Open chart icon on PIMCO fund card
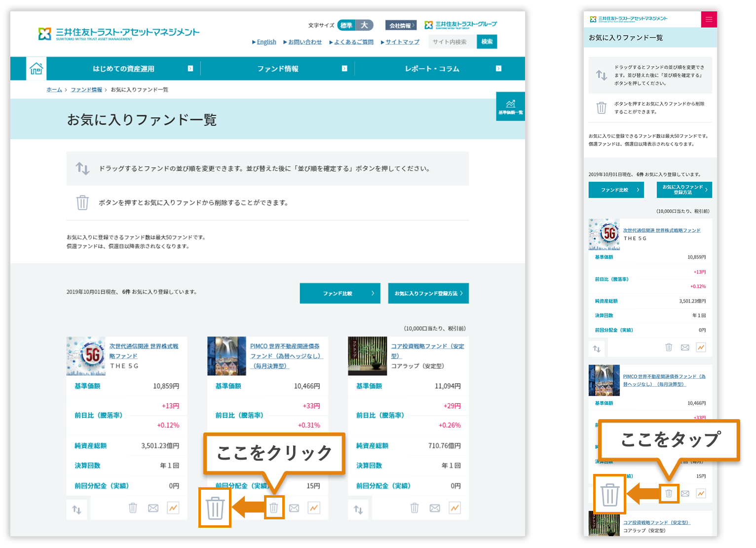The height and width of the screenshot is (548, 756). click(x=314, y=508)
